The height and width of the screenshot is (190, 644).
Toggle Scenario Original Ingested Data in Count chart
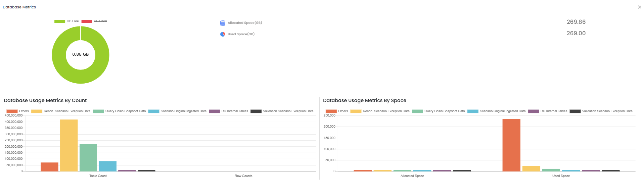click(x=177, y=111)
